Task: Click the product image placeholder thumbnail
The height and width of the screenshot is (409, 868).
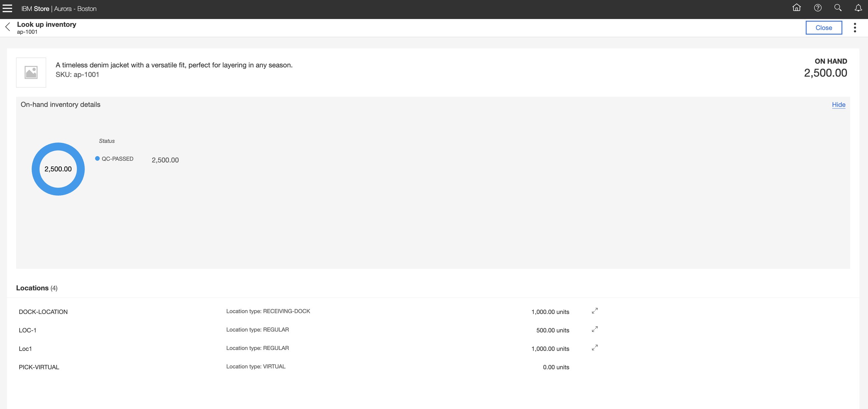Action: tap(31, 72)
